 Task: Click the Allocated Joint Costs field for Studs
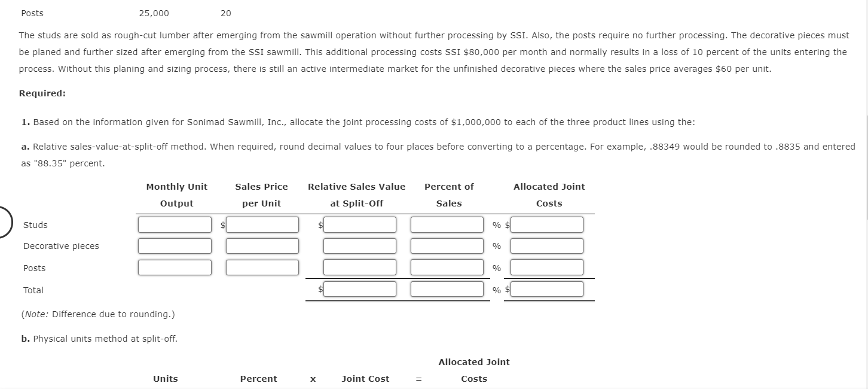point(546,224)
